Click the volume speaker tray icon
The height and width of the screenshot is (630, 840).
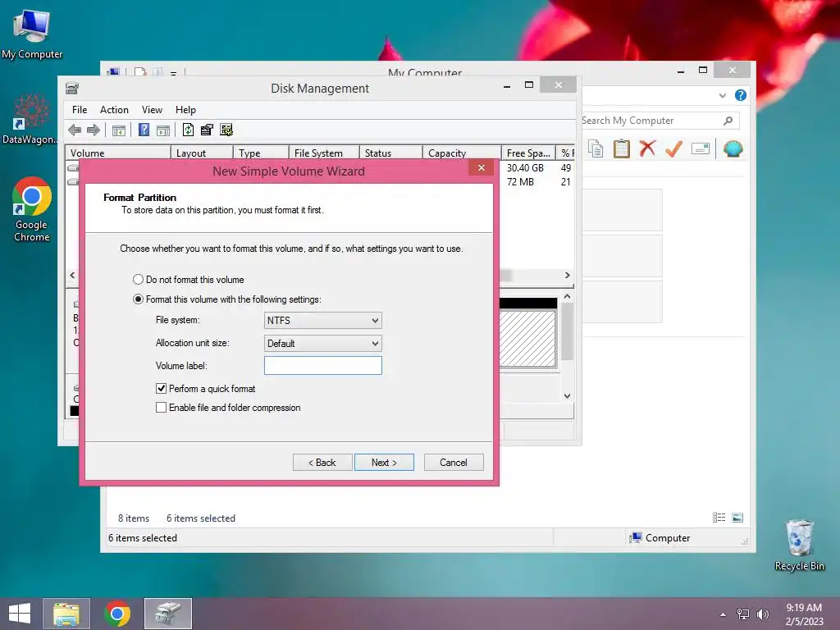(762, 614)
